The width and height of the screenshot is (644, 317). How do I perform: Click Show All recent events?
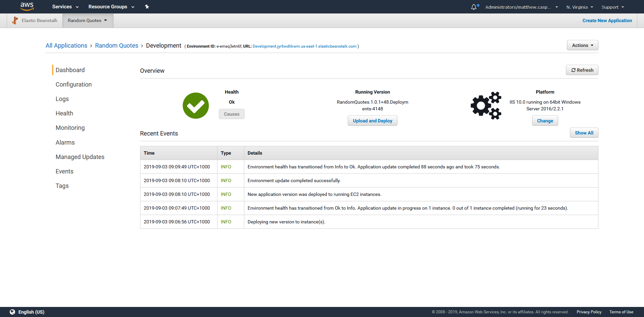point(584,133)
